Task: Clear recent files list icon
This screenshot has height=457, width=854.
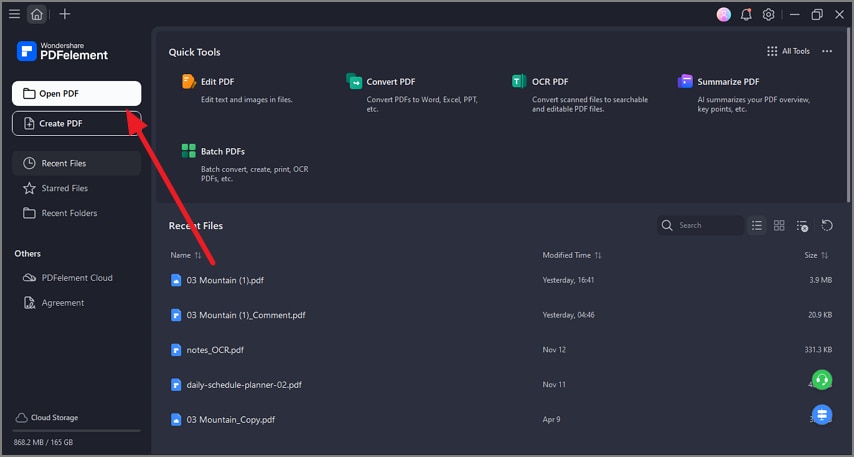Action: [802, 226]
